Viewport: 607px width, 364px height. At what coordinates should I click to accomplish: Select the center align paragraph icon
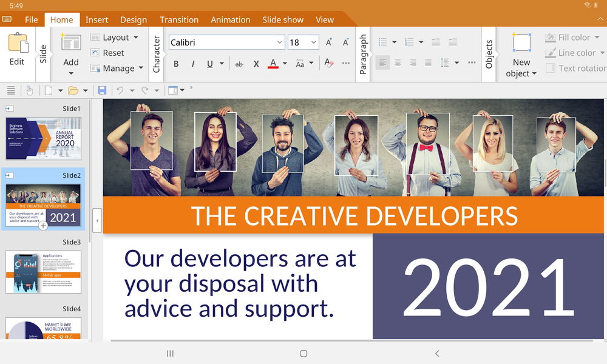coord(398,62)
